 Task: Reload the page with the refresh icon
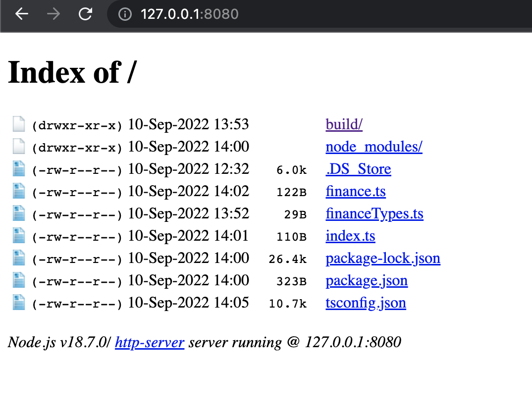coord(84,14)
